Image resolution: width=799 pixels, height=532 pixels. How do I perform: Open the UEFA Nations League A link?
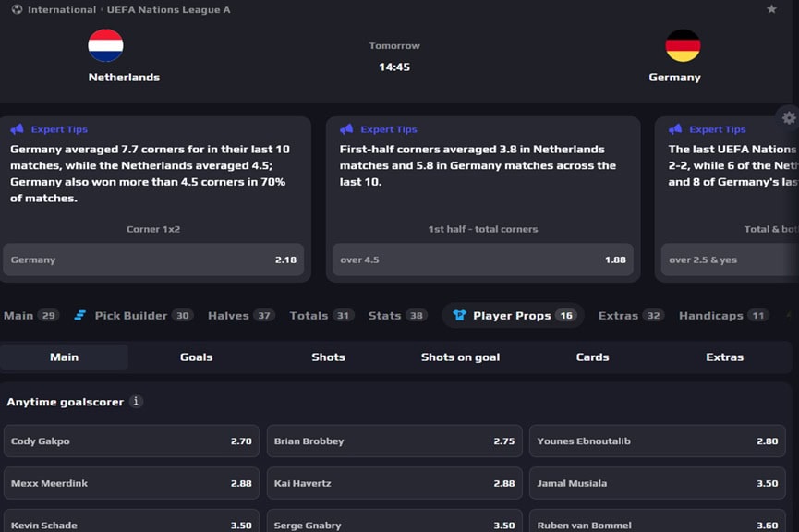(169, 9)
